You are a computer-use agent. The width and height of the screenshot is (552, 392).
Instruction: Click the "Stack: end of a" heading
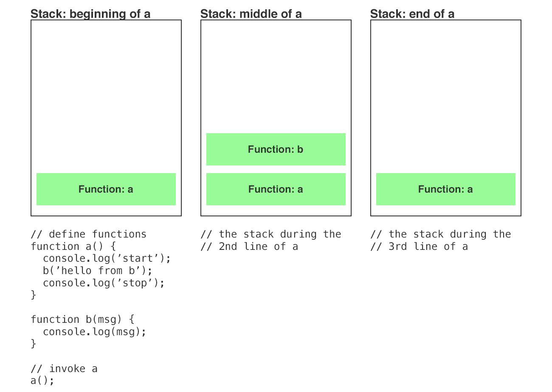pyautogui.click(x=412, y=14)
